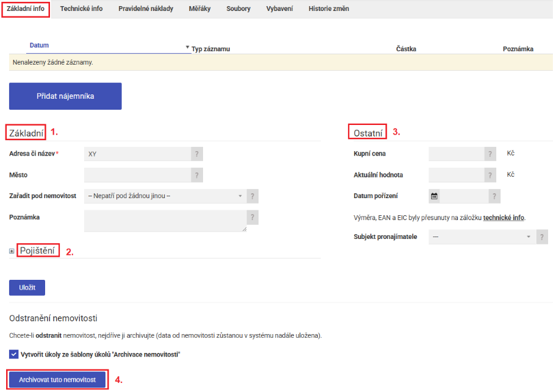This screenshot has height=392, width=553.
Task: Click help icon next to Město field
Action: point(197,176)
